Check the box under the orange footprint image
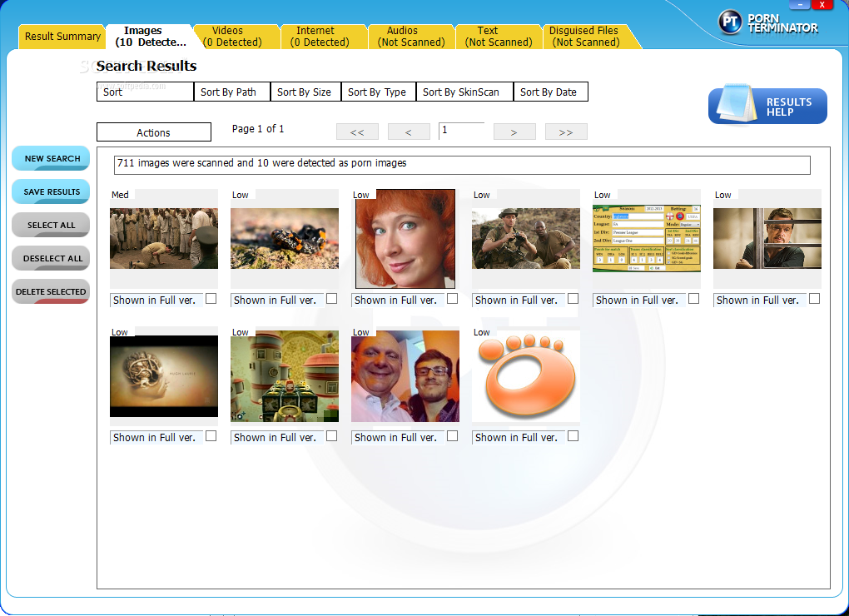This screenshot has width=849, height=616. [x=573, y=435]
